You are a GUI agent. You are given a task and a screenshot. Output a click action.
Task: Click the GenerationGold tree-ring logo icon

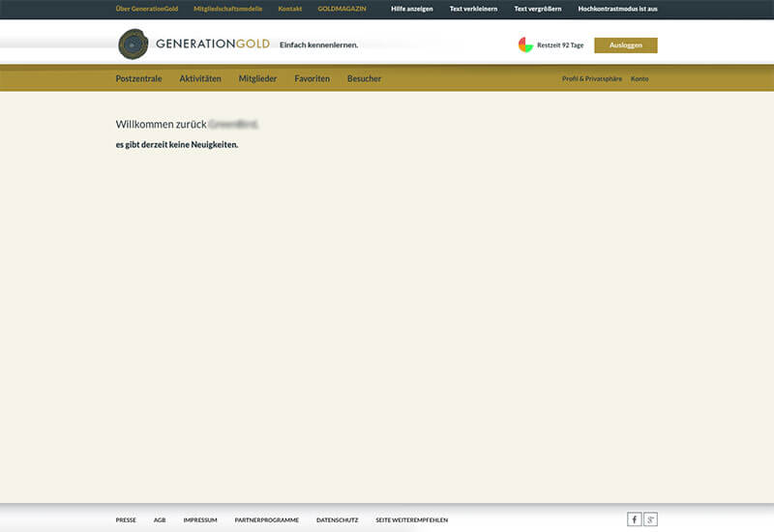[133, 44]
